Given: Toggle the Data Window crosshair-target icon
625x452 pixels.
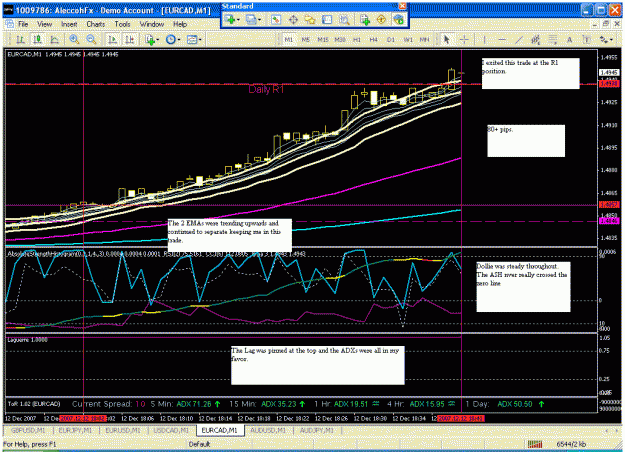Looking at the screenshot, I should pyautogui.click(x=293, y=20).
